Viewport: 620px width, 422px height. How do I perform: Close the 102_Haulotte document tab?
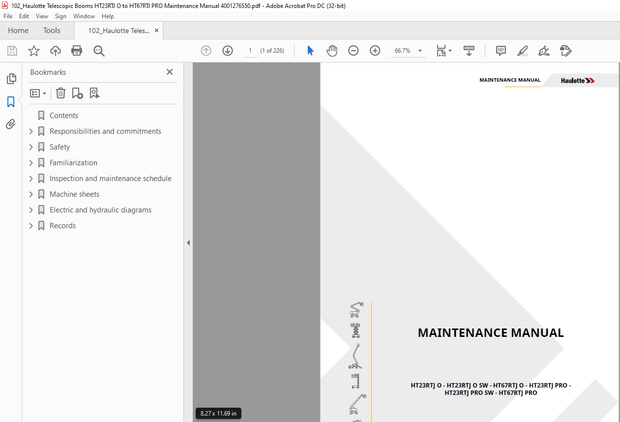coord(157,30)
